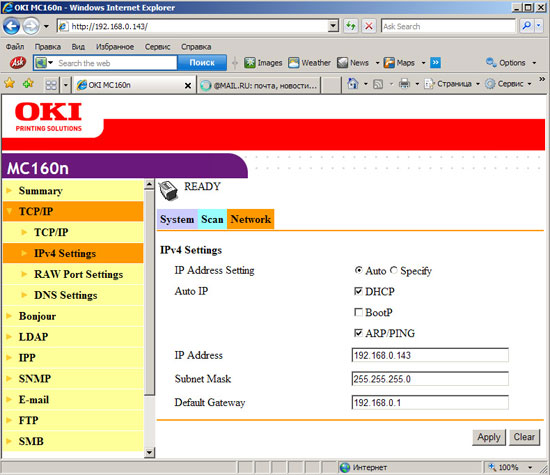Select the Auto radio button
550x475 pixels.
(358, 270)
